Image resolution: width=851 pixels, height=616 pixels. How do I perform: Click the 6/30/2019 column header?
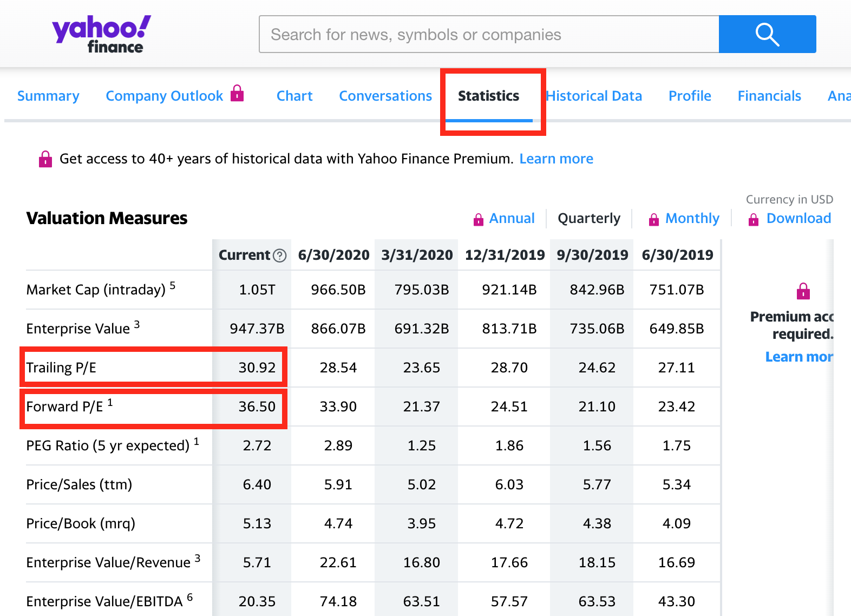[677, 255]
